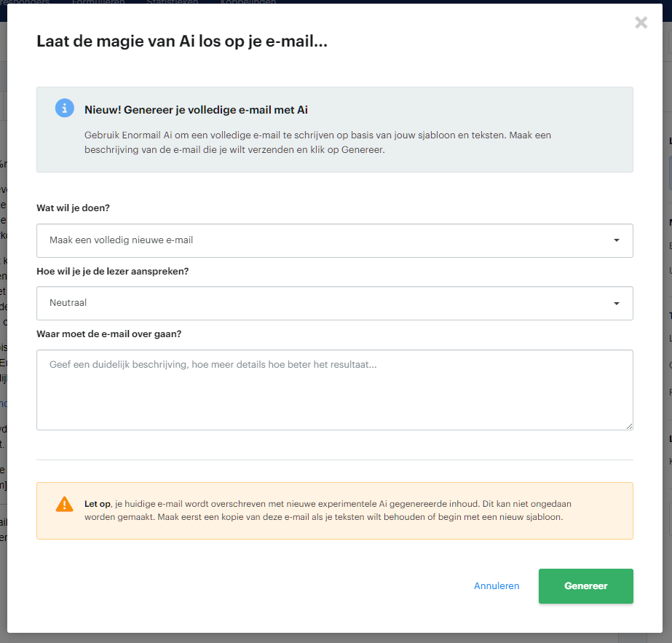Viewport: 672px width, 643px height.
Task: Click the 'Wat wil je doen?' label
Action: click(x=73, y=208)
